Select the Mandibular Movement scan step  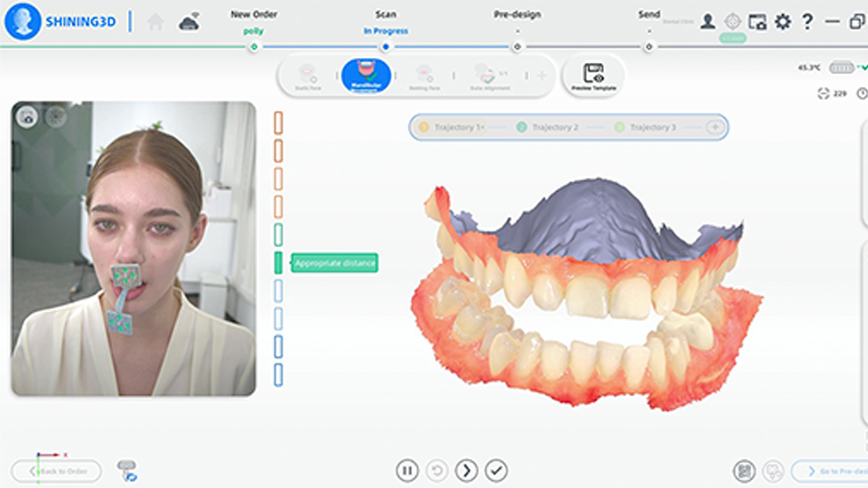tap(367, 77)
